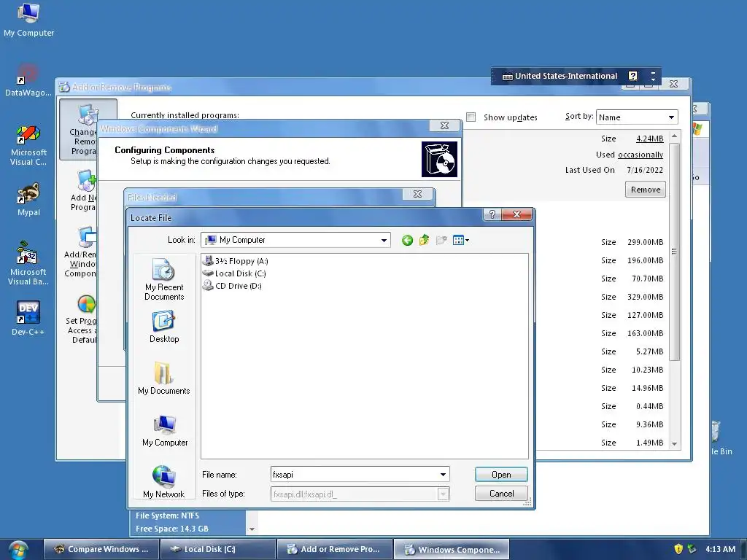Screen dimensions: 747x560
Task: Open Dev-C++ desktop shortcut
Action: click(x=28, y=318)
